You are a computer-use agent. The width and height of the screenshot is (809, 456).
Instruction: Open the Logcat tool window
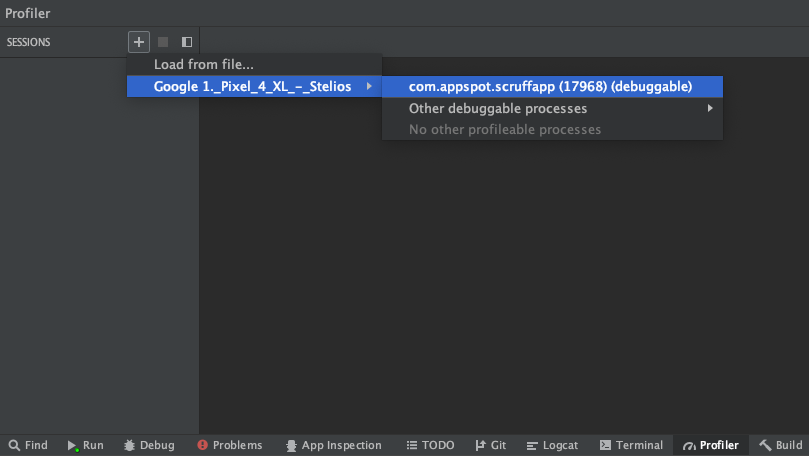pos(553,445)
